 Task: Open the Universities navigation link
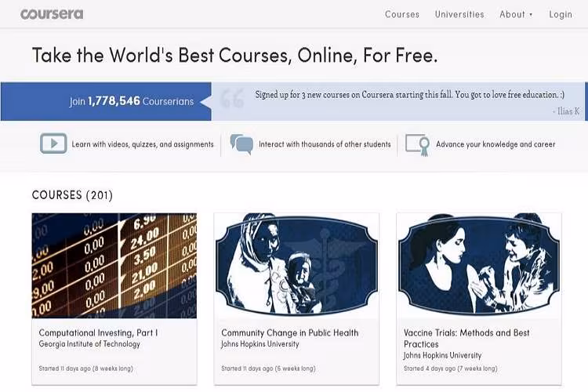click(459, 14)
